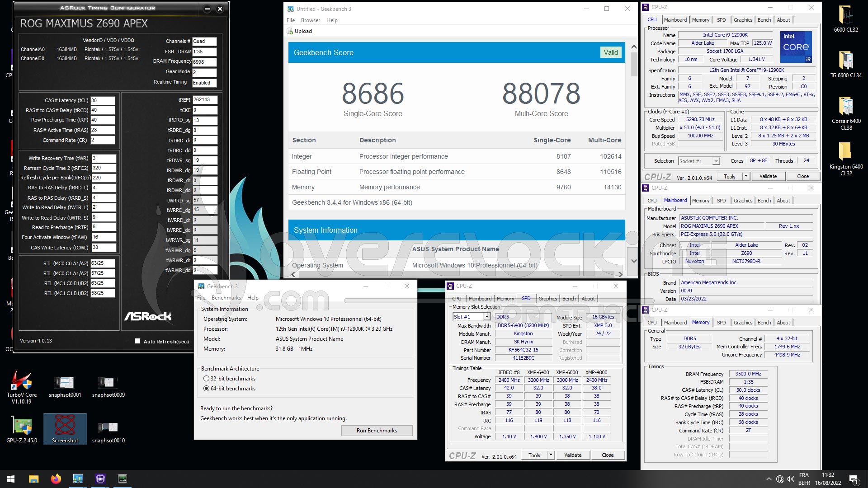Click the Run Benchmarks button

point(377,431)
